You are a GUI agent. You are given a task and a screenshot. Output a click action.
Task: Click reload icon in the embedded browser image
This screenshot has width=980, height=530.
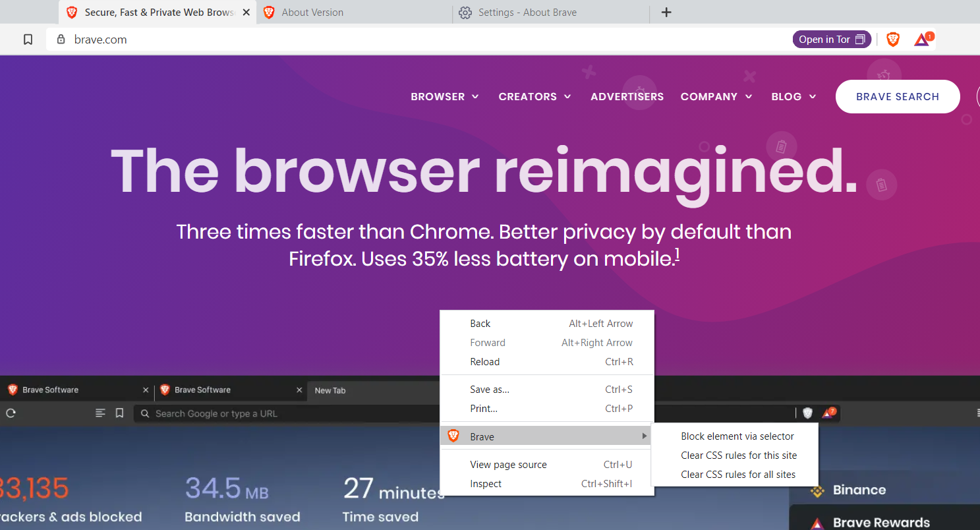pos(11,413)
